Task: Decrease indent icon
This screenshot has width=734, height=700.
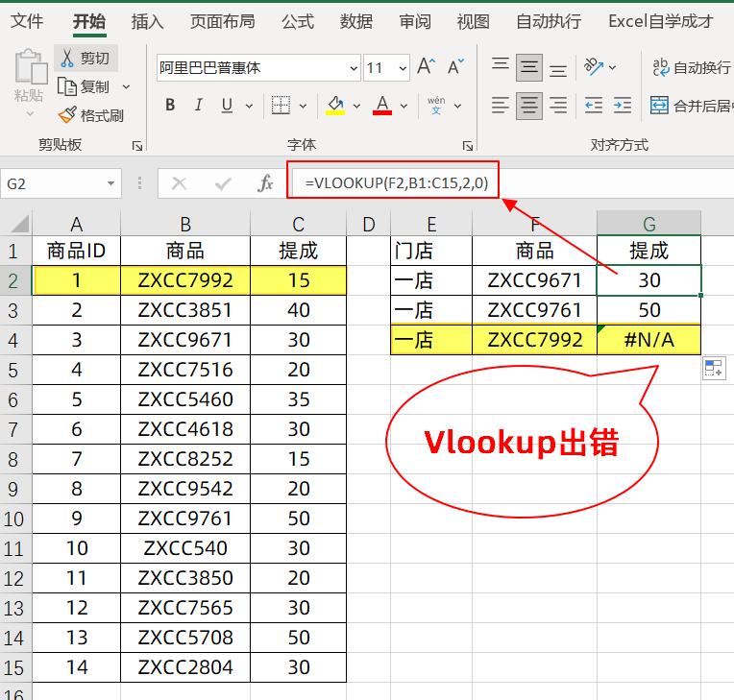Action: (594, 106)
